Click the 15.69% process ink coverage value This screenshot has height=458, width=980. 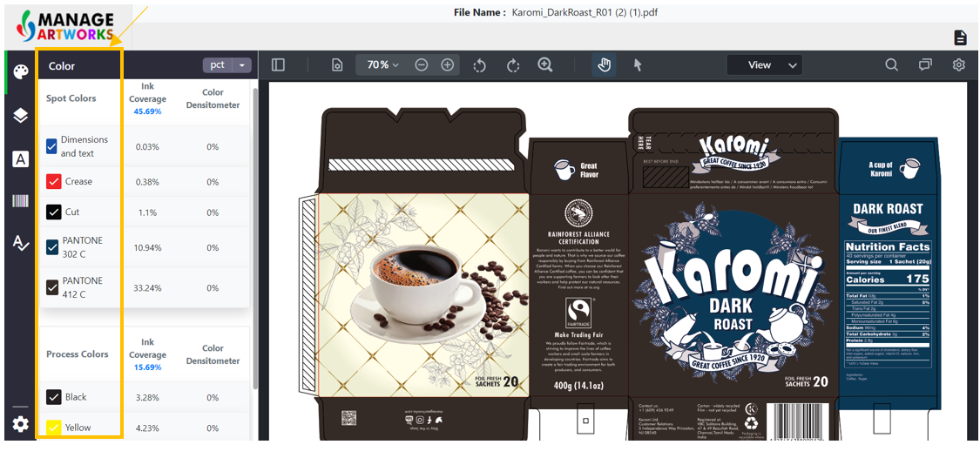(147, 367)
